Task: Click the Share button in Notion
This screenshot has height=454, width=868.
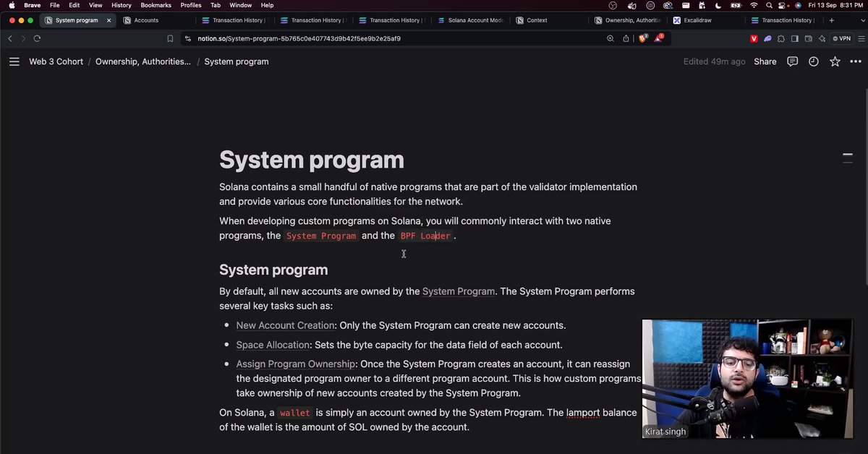Action: click(765, 61)
